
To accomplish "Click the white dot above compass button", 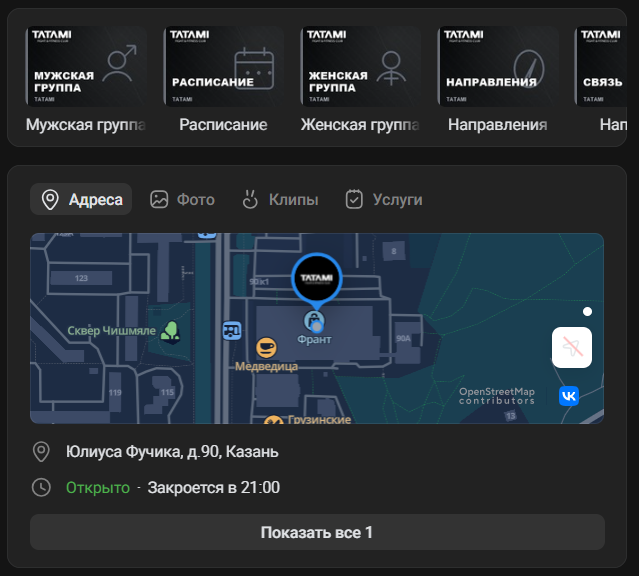I will tap(587, 311).
